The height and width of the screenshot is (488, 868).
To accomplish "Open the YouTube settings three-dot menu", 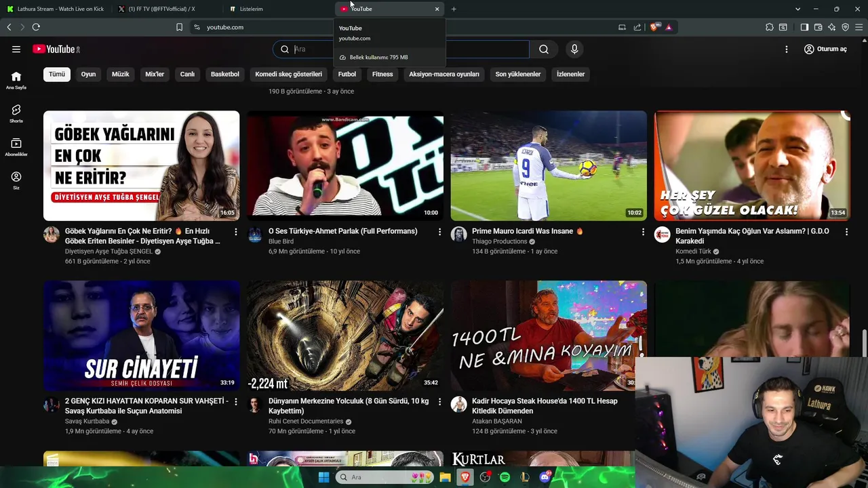I will [x=787, y=49].
